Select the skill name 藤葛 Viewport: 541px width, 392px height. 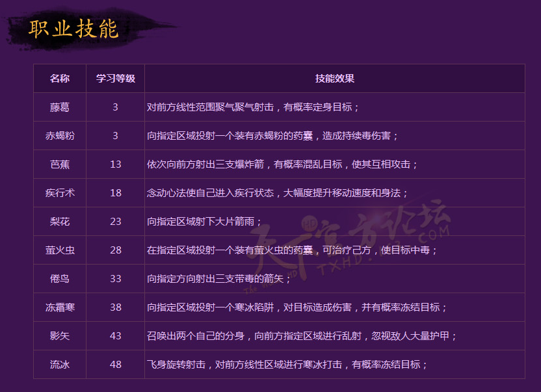(x=60, y=107)
